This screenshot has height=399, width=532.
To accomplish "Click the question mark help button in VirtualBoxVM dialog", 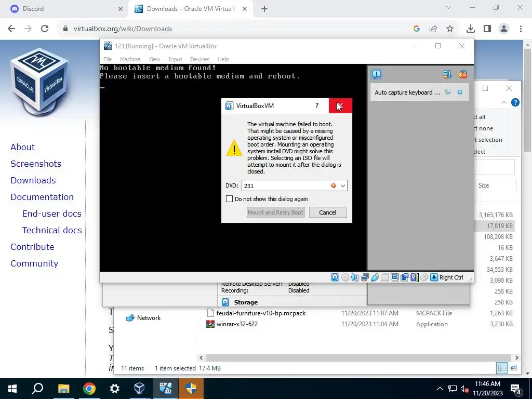I will pos(317,105).
